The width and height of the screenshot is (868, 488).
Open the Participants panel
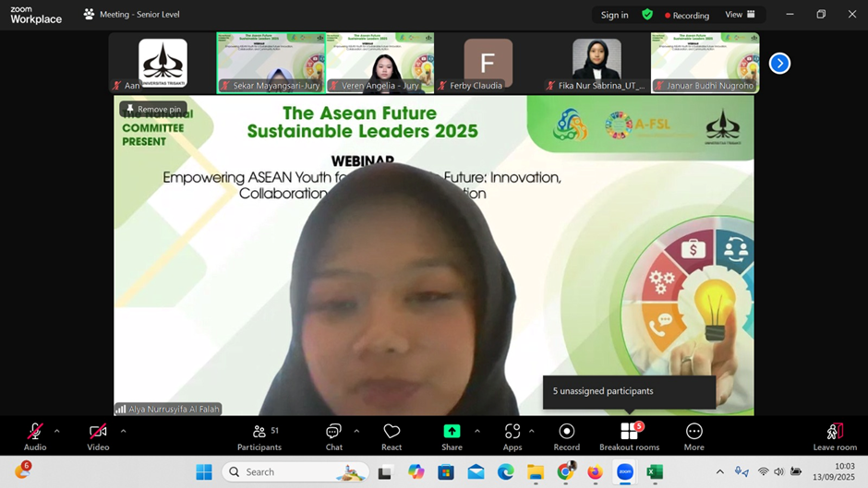tap(259, 436)
